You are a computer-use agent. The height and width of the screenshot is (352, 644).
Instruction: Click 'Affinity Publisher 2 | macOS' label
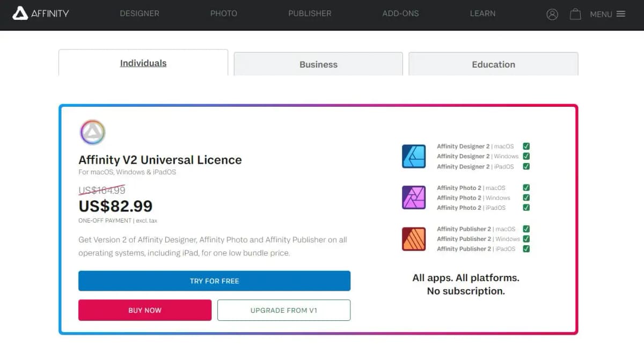point(476,229)
